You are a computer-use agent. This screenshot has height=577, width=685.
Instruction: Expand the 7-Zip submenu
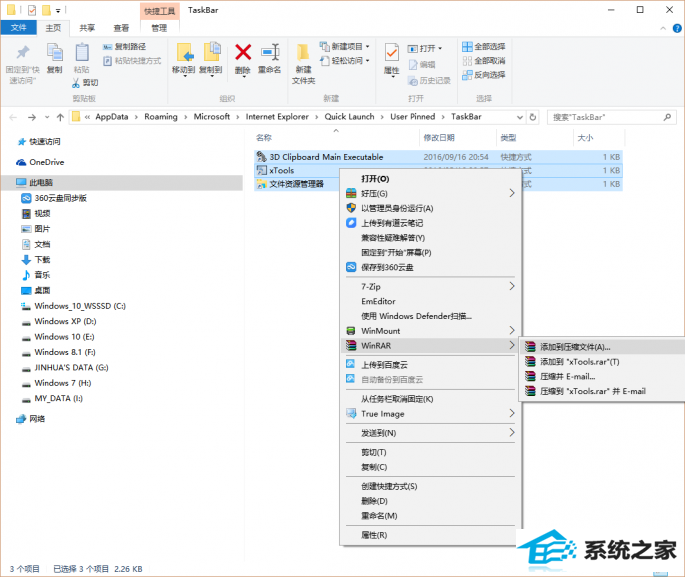tap(431, 287)
